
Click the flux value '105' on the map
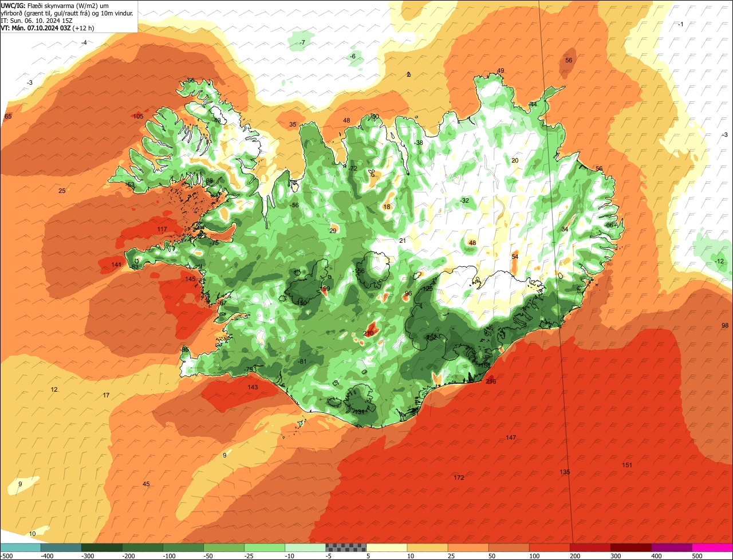(x=138, y=116)
